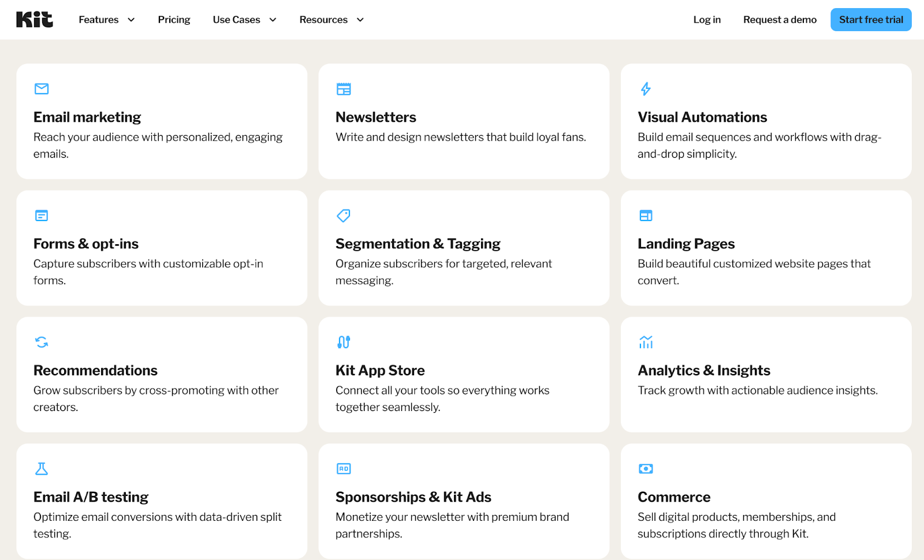Open the Features navigation item
Image resolution: width=924 pixels, height=560 pixels.
pyautogui.click(x=99, y=20)
